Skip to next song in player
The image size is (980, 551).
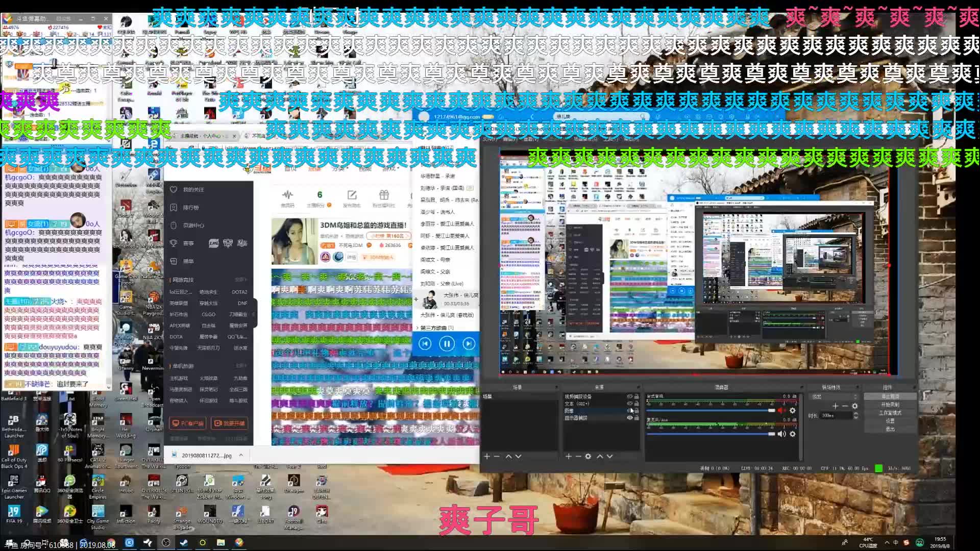(469, 344)
